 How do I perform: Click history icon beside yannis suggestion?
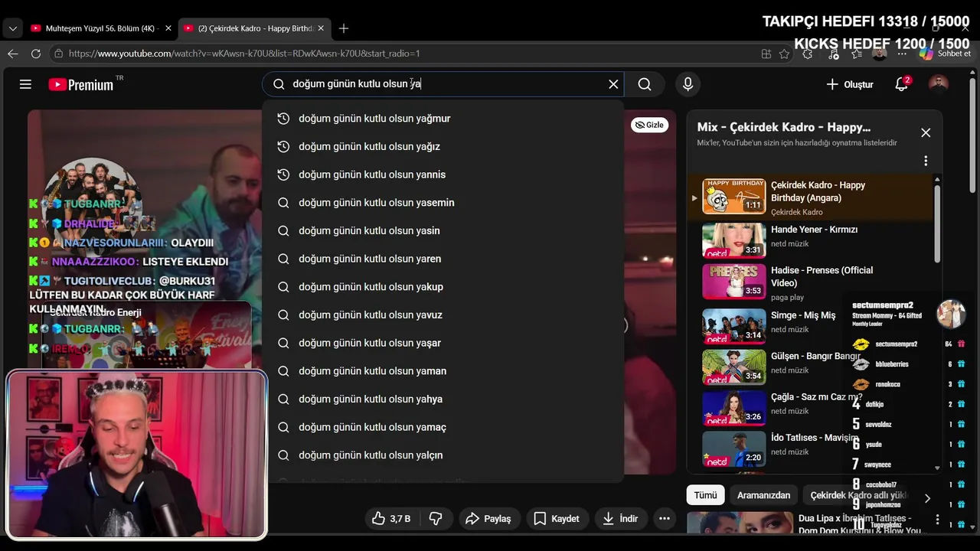pos(283,174)
